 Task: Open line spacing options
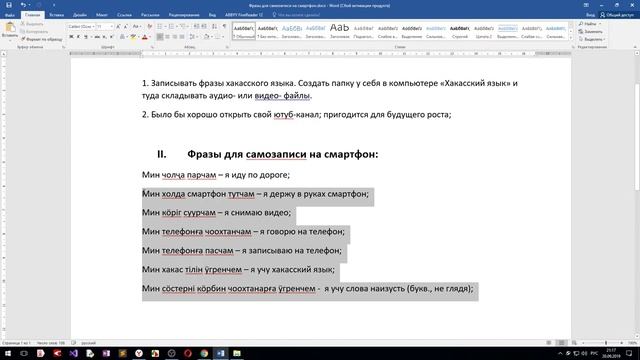pos(193,37)
